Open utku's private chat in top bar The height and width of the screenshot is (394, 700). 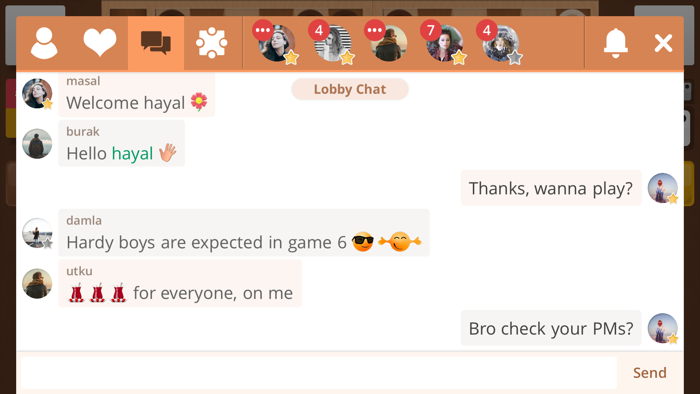pos(388,43)
